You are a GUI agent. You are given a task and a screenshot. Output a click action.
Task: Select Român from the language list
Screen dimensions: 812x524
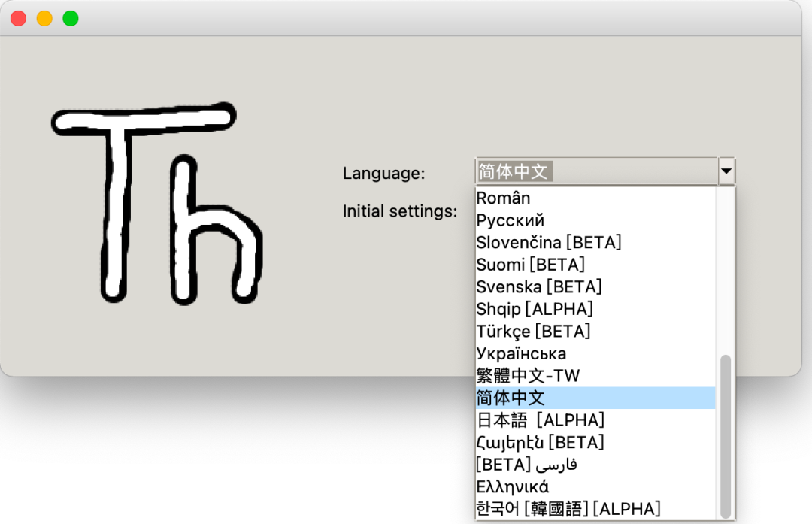coord(526,198)
